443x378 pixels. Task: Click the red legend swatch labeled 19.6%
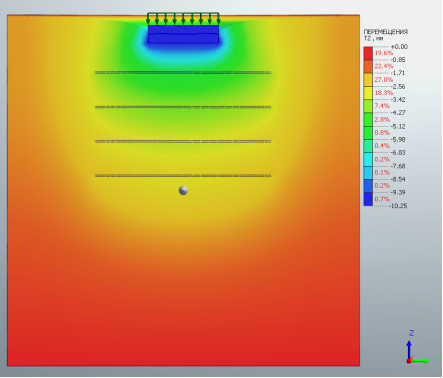[x=368, y=53]
